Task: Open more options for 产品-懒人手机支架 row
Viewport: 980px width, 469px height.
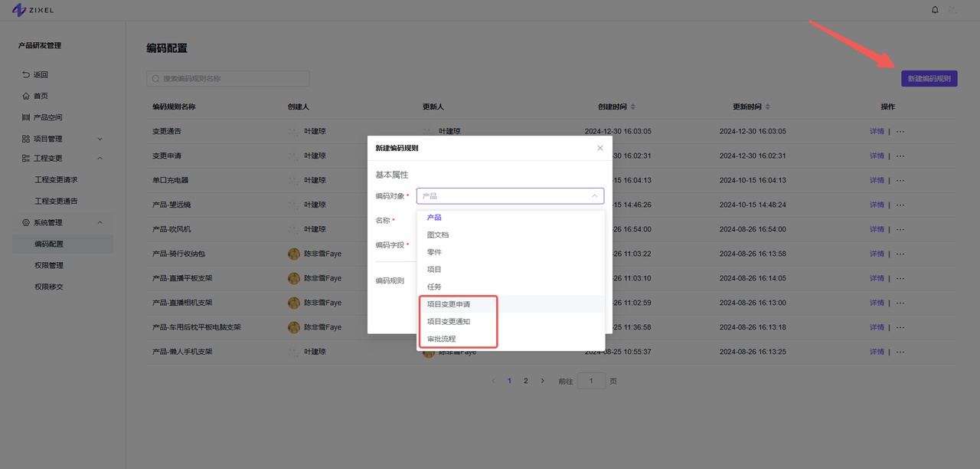Action: [900, 352]
